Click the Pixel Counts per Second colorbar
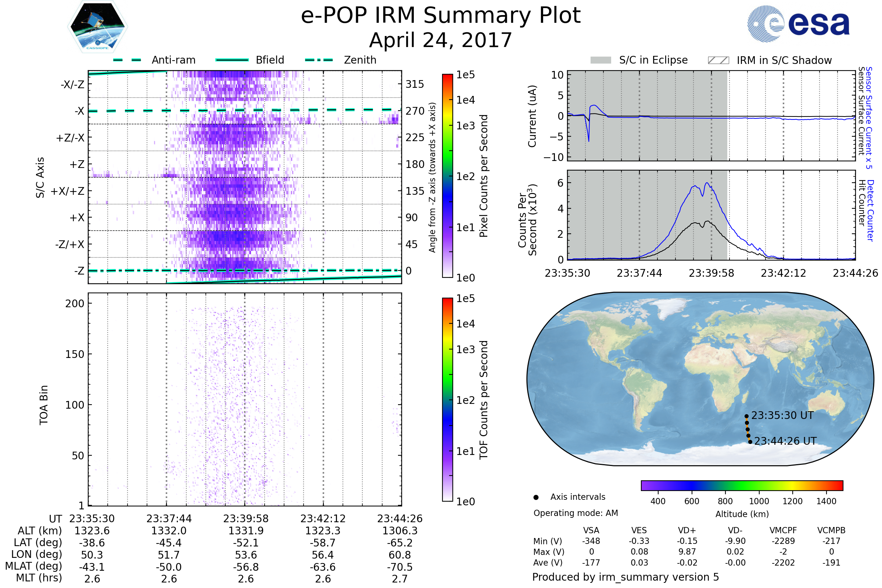The height and width of the screenshot is (588, 882). click(x=447, y=176)
